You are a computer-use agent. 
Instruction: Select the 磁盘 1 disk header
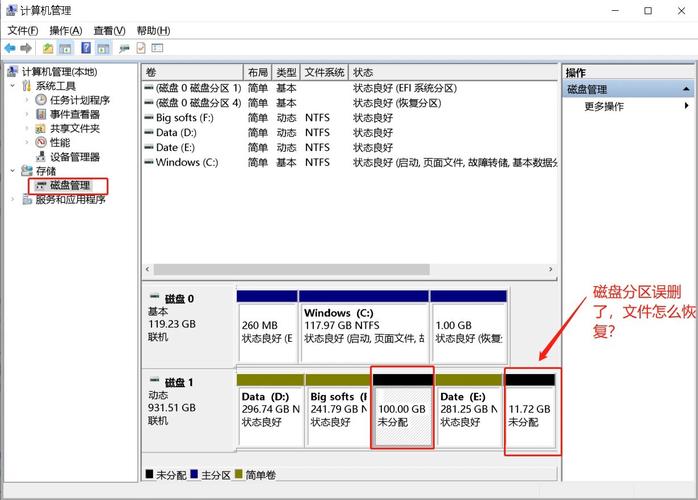[189, 411]
